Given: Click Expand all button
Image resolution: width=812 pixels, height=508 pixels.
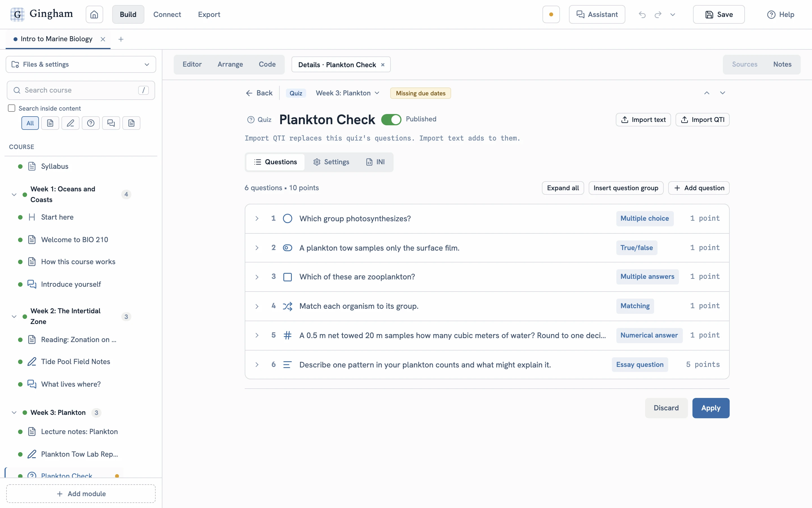Looking at the screenshot, I should point(563,188).
